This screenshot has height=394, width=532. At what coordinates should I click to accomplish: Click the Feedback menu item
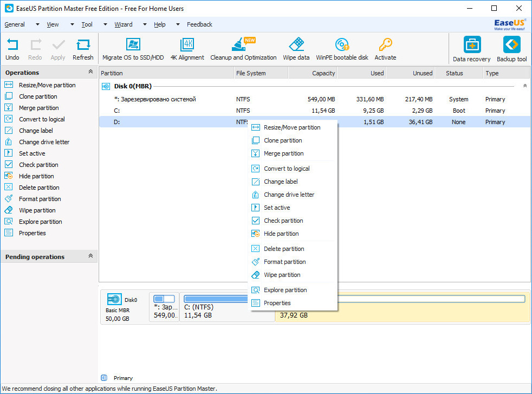[x=199, y=24]
